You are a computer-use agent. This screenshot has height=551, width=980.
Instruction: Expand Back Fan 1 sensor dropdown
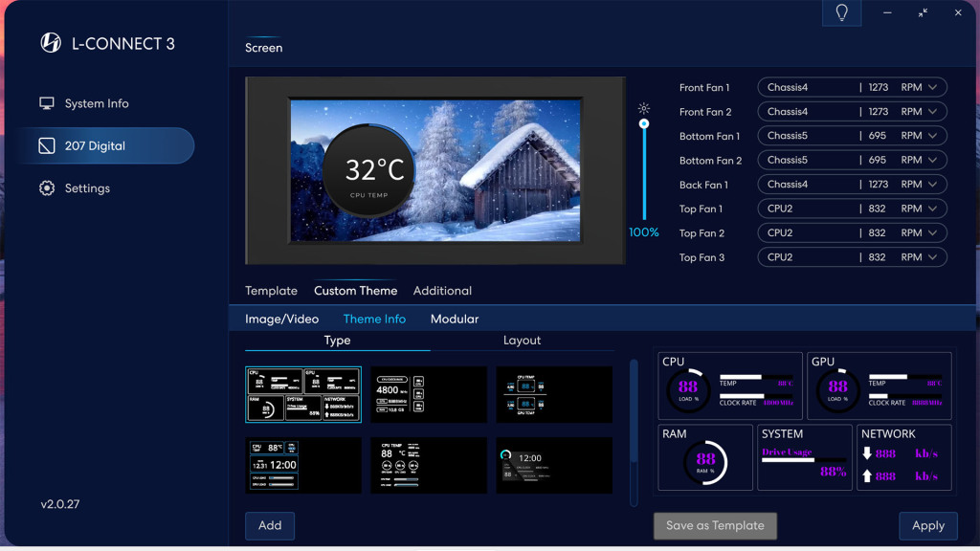click(852, 185)
